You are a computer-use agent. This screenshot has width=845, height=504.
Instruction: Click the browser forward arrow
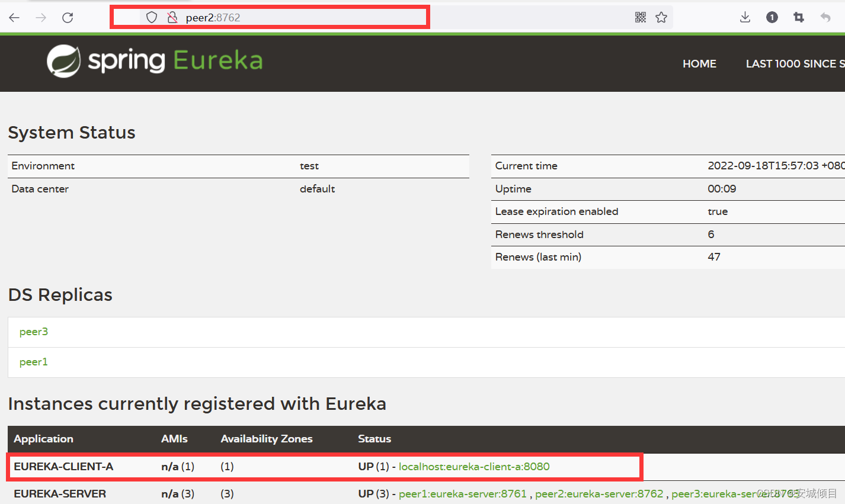pos(41,18)
